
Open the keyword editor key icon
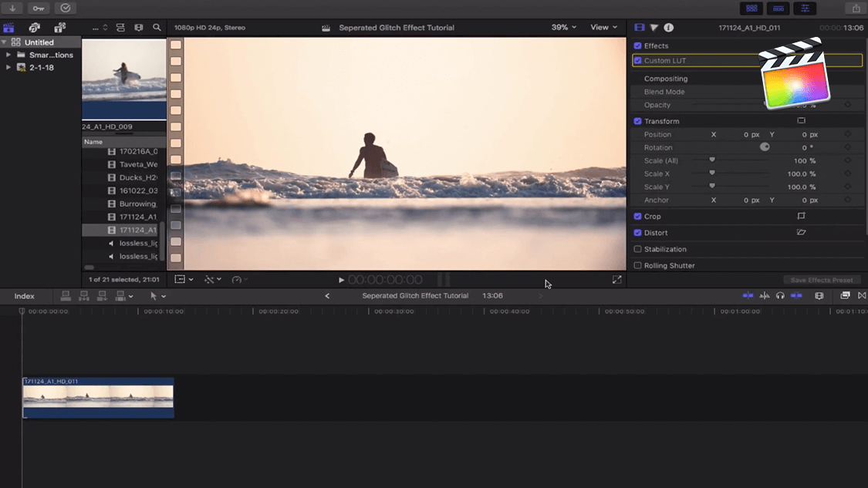click(39, 8)
